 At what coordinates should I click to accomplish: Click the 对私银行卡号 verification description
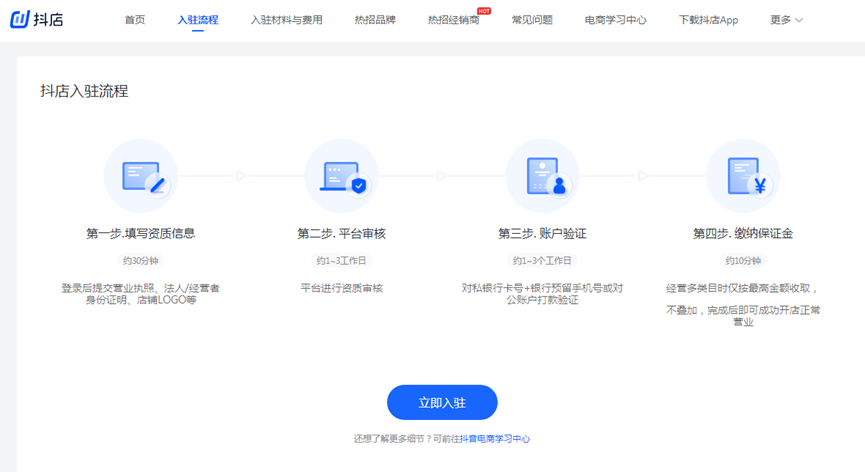(x=542, y=294)
